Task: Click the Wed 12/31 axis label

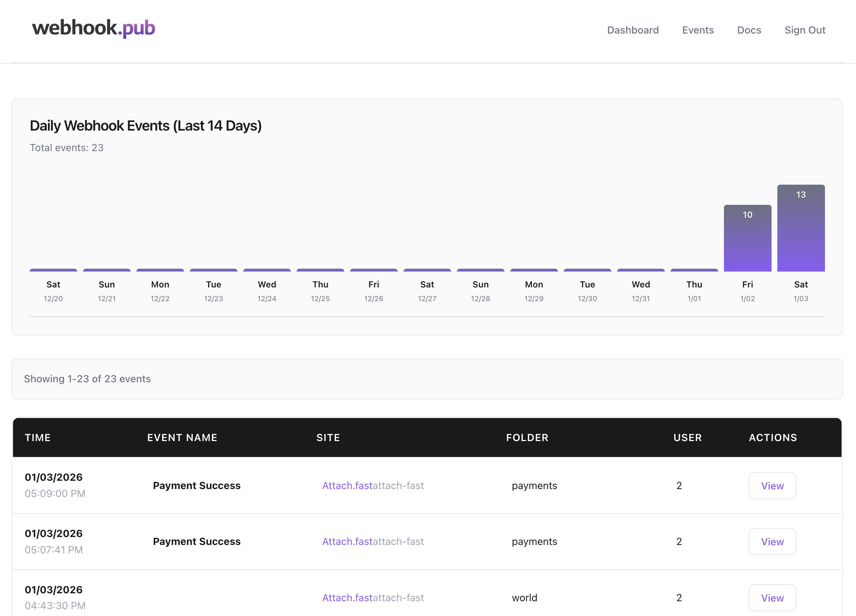Action: pyautogui.click(x=641, y=291)
